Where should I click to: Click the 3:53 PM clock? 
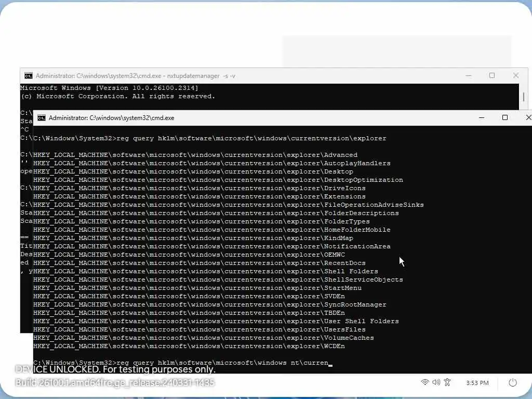point(477,383)
